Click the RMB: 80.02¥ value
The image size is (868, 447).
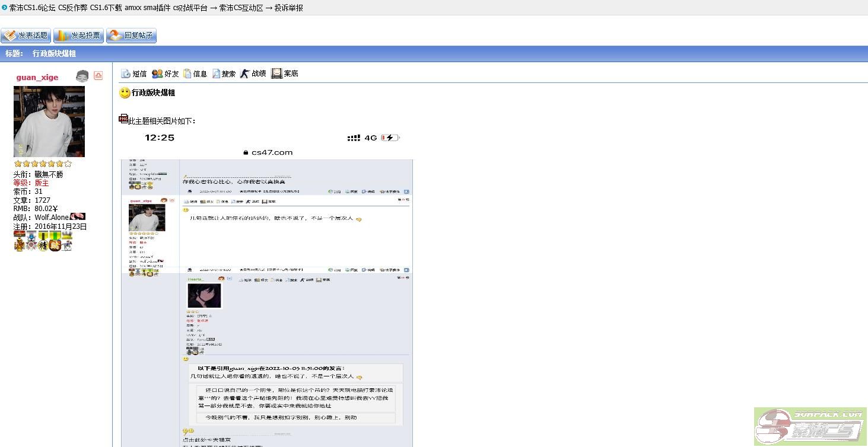36,209
